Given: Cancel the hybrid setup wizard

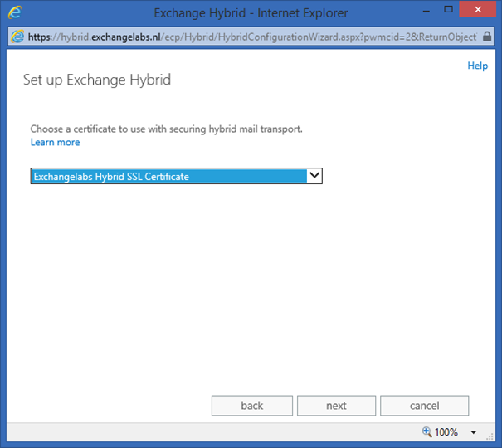Looking at the screenshot, I should pyautogui.click(x=424, y=406).
